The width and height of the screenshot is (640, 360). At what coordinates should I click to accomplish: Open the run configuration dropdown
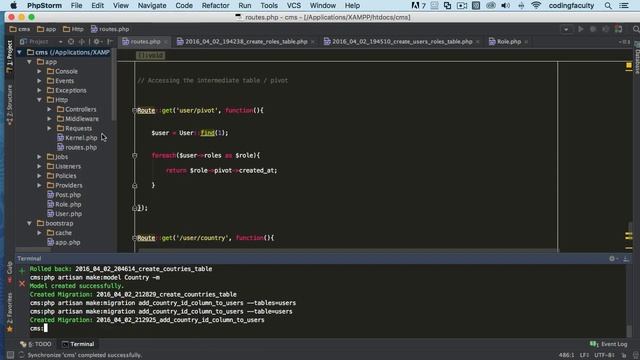coord(566,29)
